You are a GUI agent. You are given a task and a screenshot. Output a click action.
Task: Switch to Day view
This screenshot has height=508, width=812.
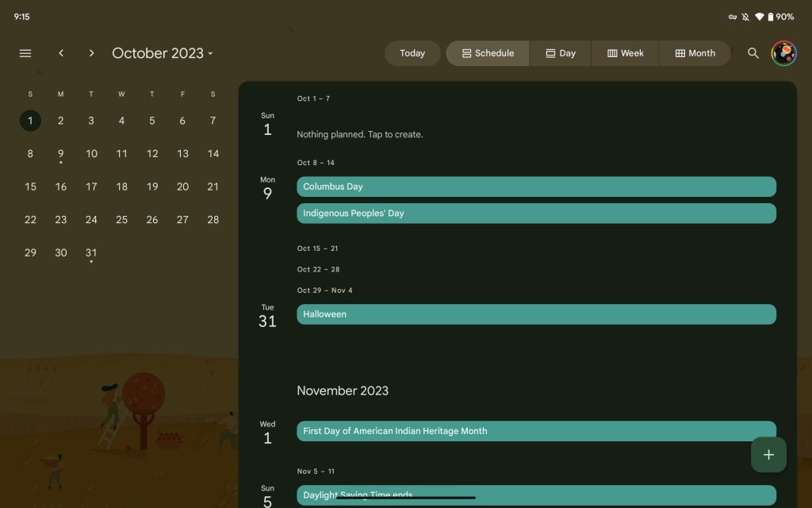point(561,53)
